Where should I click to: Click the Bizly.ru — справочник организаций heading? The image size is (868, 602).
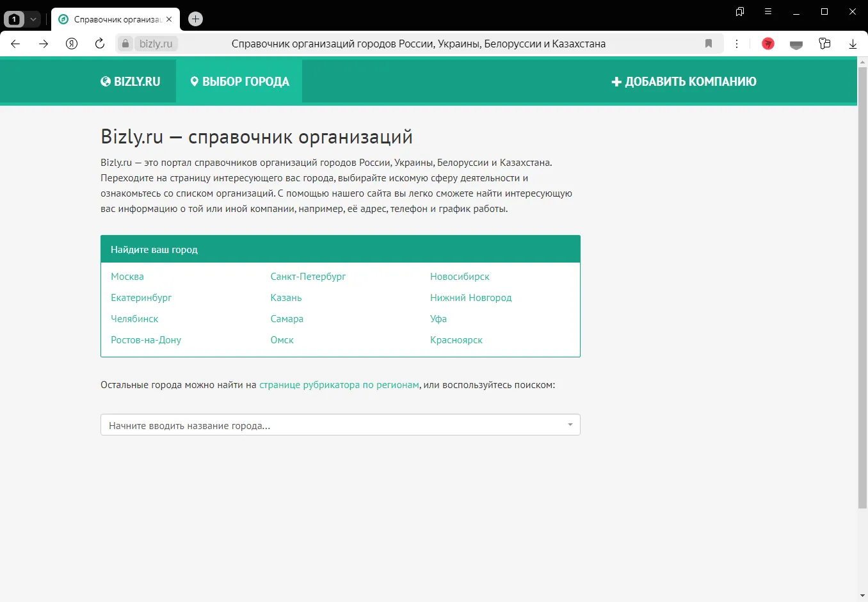pos(257,136)
